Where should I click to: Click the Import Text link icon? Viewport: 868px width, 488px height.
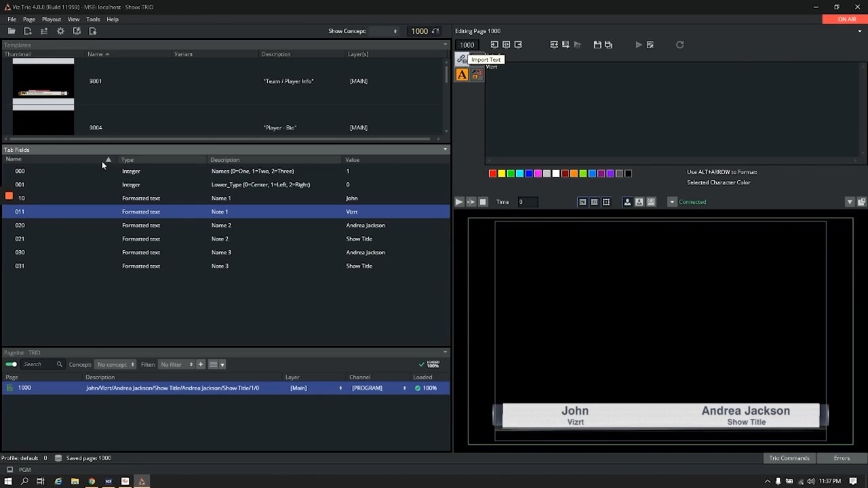[462, 60]
